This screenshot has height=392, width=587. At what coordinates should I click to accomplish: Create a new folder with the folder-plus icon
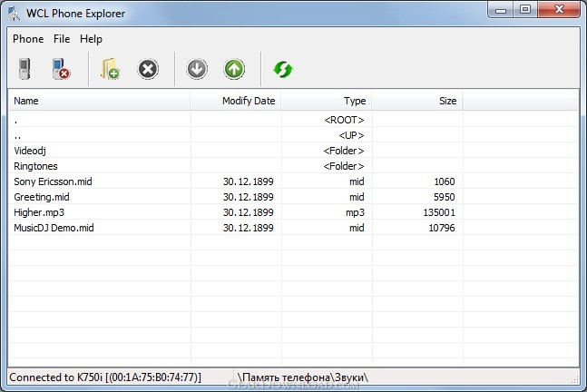point(110,69)
